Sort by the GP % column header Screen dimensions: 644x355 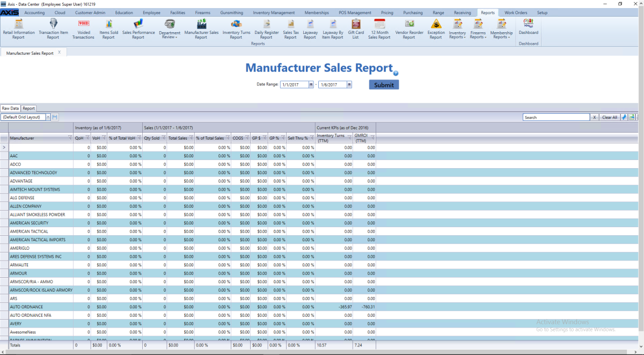[274, 138]
